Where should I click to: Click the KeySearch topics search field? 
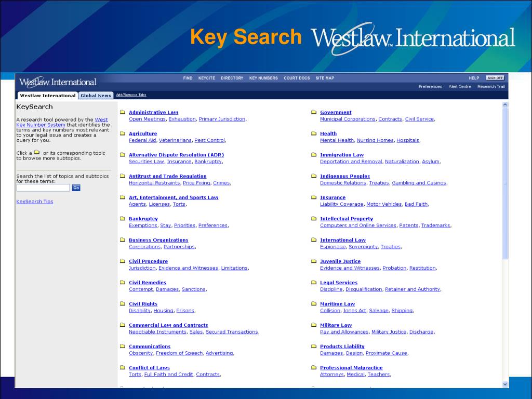pyautogui.click(x=43, y=188)
